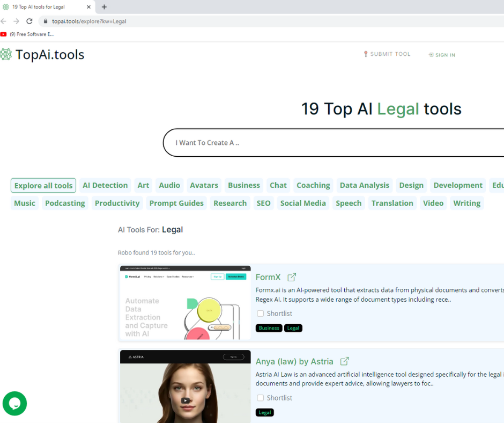Viewport: 504px width, 423px height.
Task: Select the Coaching category
Action: pos(314,185)
